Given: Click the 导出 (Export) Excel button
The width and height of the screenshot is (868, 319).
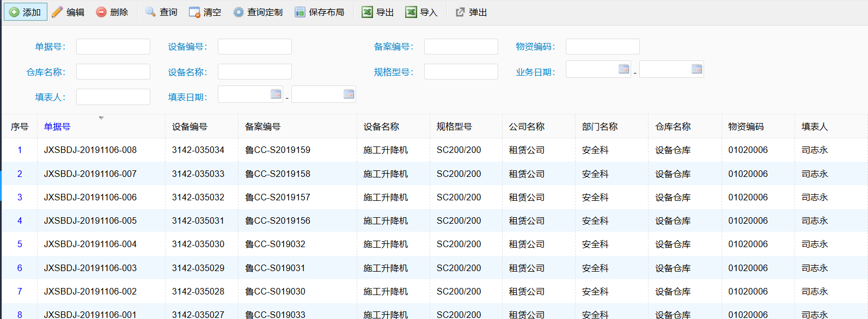Looking at the screenshot, I should (x=378, y=12).
